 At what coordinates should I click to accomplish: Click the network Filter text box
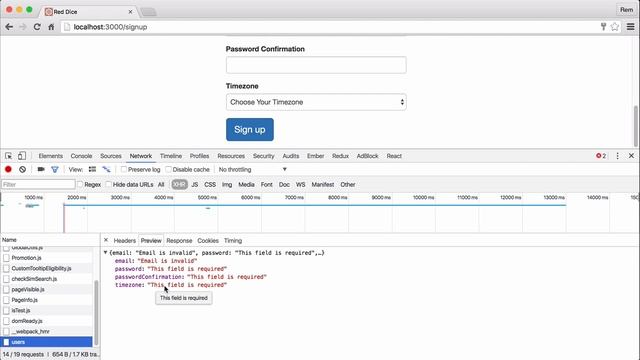click(38, 184)
